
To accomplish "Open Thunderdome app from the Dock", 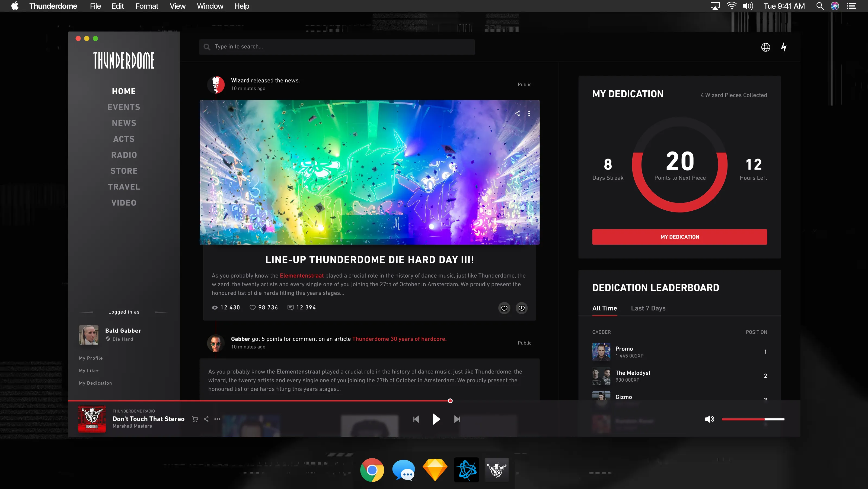I will coord(497,469).
